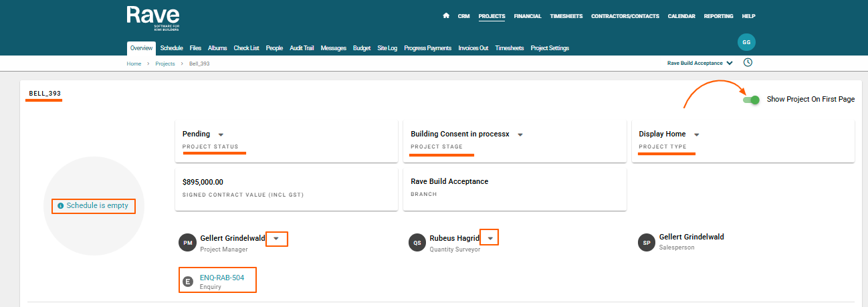This screenshot has height=307, width=868.
Task: Switch to the Audit Trail tab
Action: point(302,48)
